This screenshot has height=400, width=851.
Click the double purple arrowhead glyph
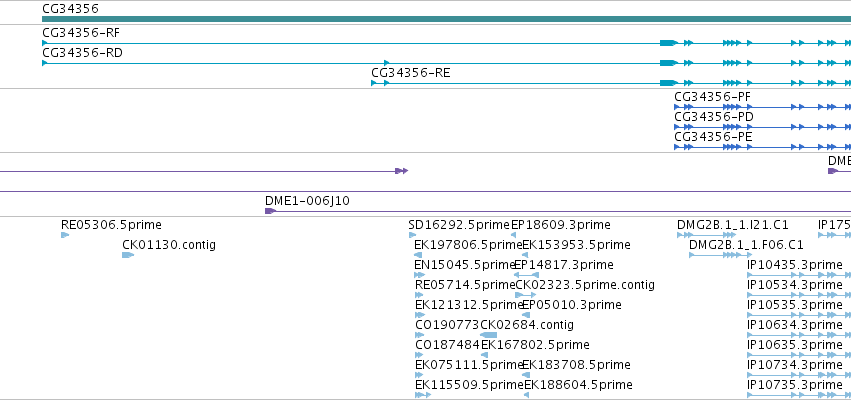[402, 171]
